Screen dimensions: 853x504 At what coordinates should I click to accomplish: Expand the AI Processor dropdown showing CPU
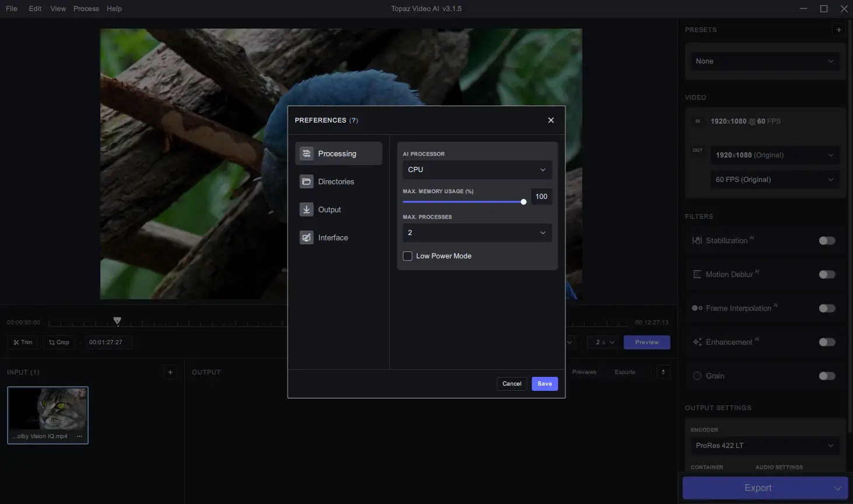click(x=477, y=170)
